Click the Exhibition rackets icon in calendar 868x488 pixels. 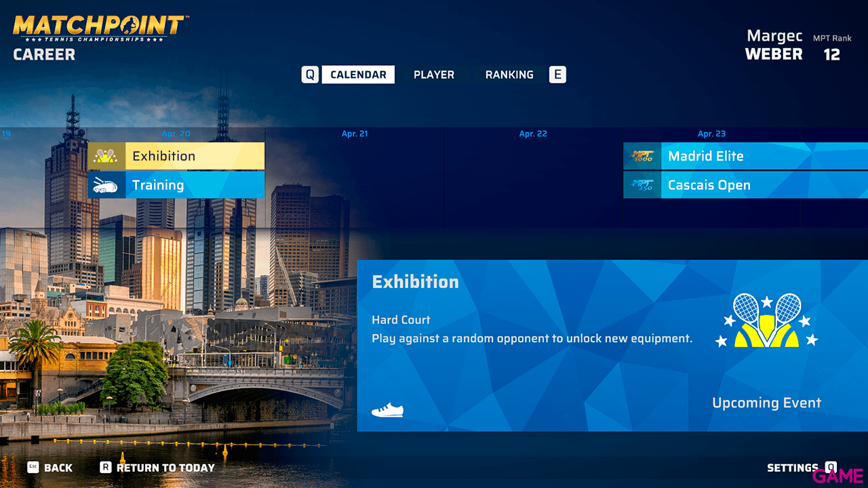106,156
